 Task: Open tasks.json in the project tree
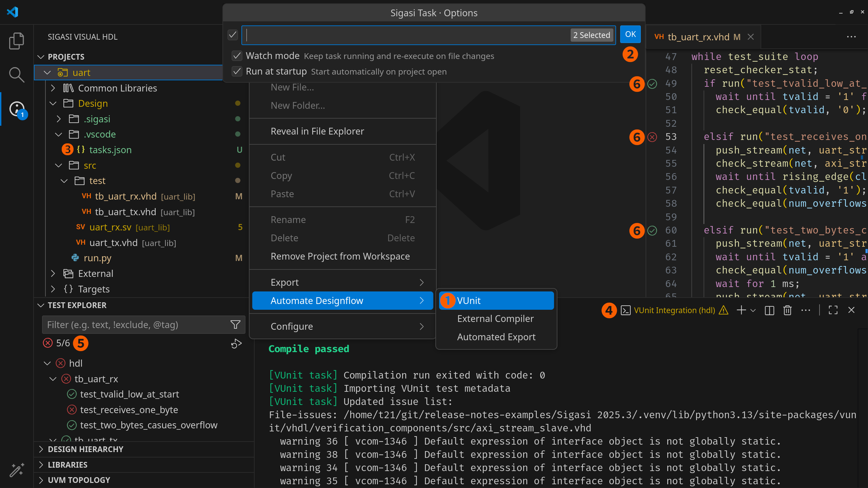[x=110, y=150]
